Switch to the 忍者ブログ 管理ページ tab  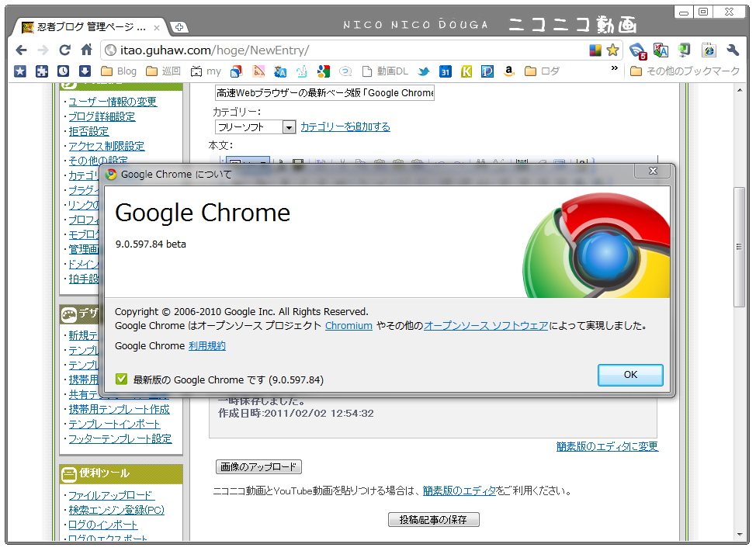click(91, 27)
